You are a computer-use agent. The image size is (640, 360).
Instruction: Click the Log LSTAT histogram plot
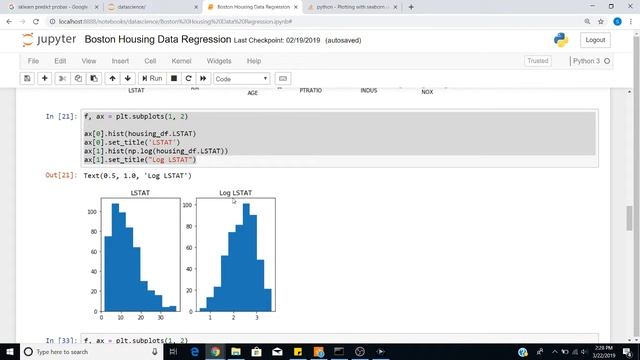pyautogui.click(x=236, y=255)
